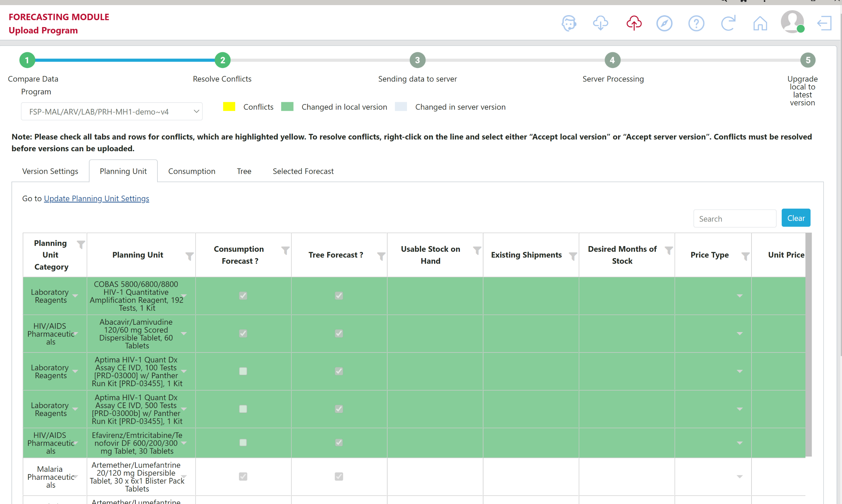Toggle Tree Forecast for Aptima 500 Tests row
The width and height of the screenshot is (842, 504).
[339, 409]
